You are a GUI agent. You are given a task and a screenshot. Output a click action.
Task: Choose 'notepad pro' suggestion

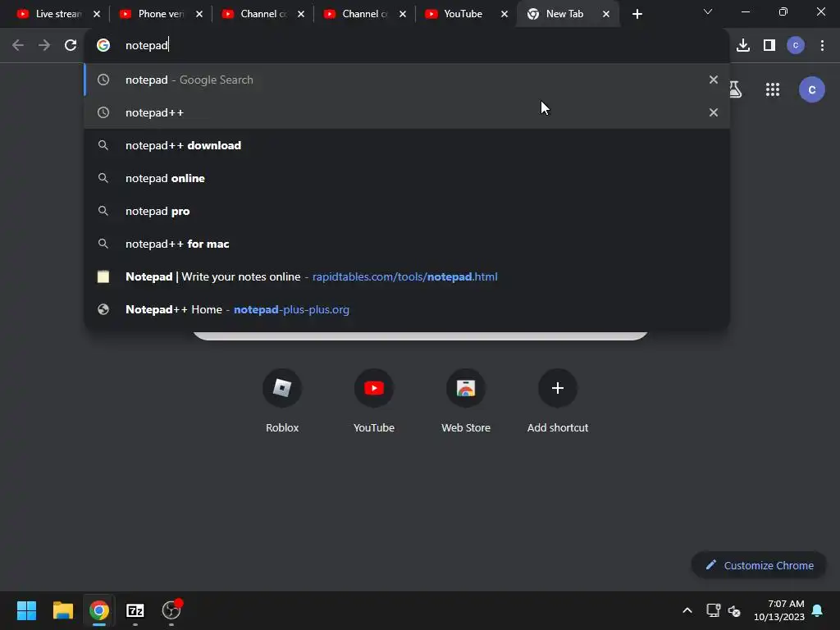[407, 211]
